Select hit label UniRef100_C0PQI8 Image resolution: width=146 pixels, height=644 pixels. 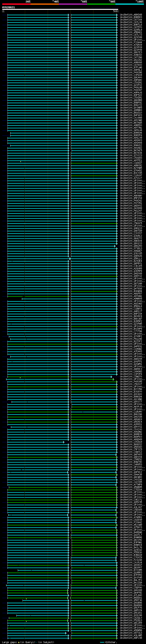coord(131,75)
